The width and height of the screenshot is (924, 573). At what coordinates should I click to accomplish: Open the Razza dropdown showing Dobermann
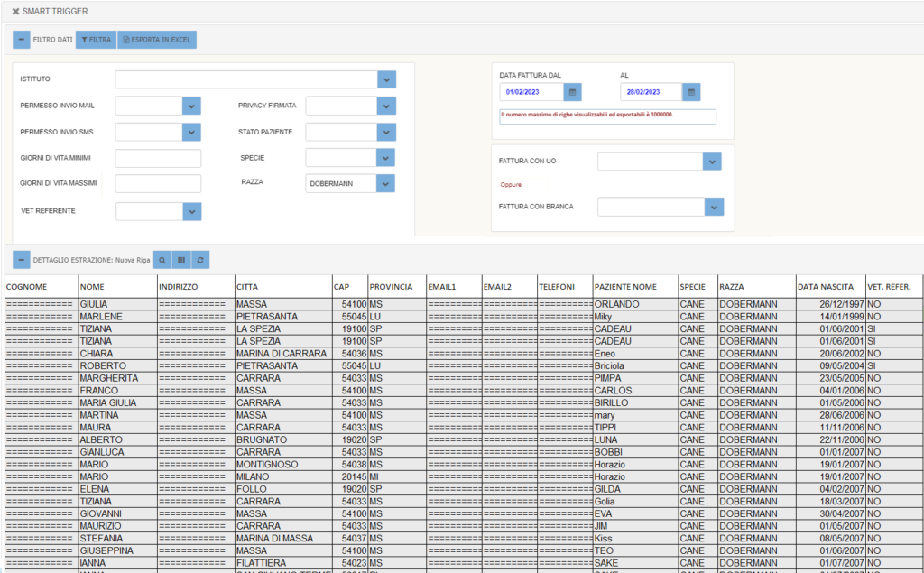click(x=386, y=184)
